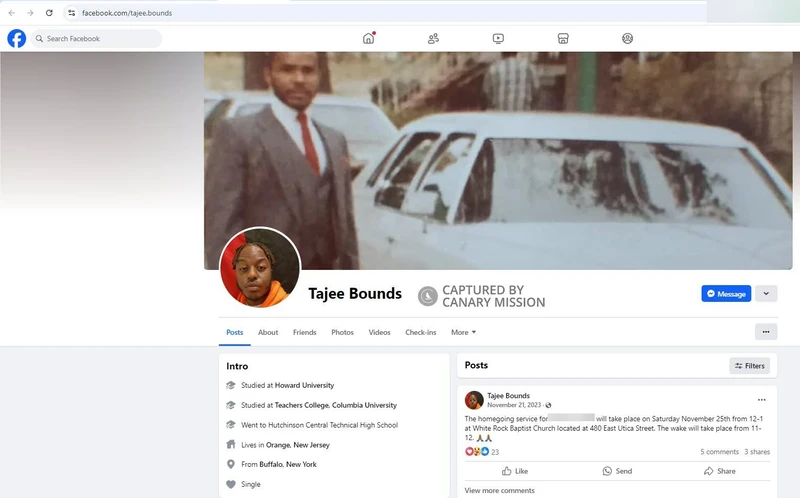Switch to the Photos tab
This screenshot has width=800, height=498.
click(342, 332)
